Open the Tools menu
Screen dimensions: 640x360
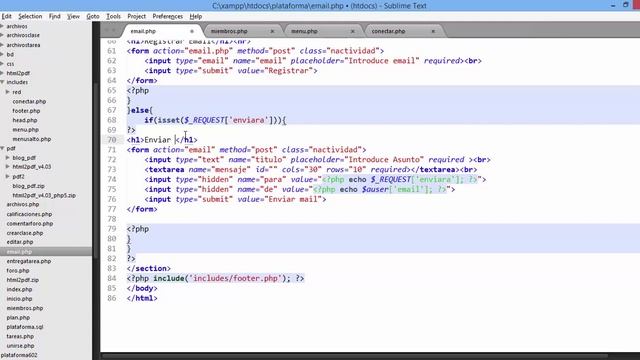pyautogui.click(x=113, y=16)
